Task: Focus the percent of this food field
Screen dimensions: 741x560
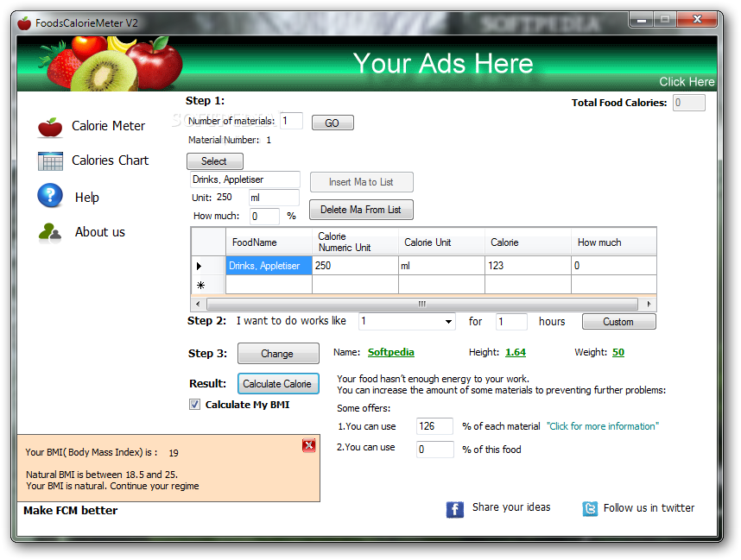Action: 434,450
